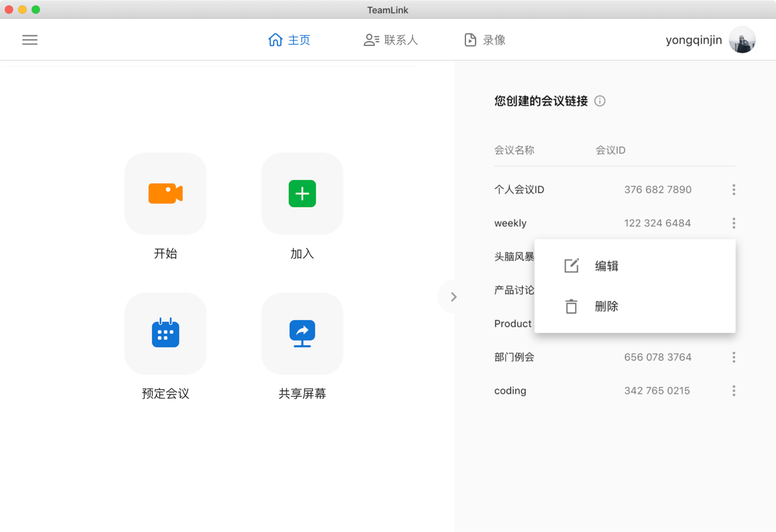
Task: Open the yongqinjin profile avatar
Action: [742, 40]
